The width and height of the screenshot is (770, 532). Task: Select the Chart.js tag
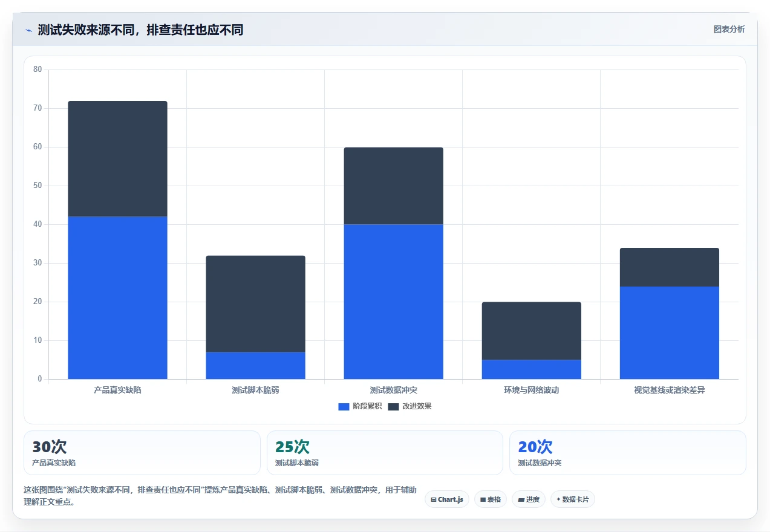(x=447, y=499)
